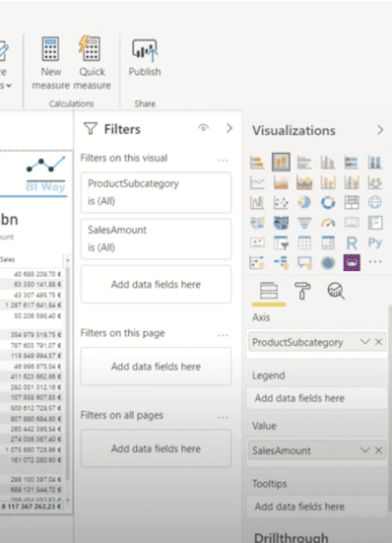Open the SalesAmount filter card
This screenshot has width=392, height=543.
(x=156, y=238)
